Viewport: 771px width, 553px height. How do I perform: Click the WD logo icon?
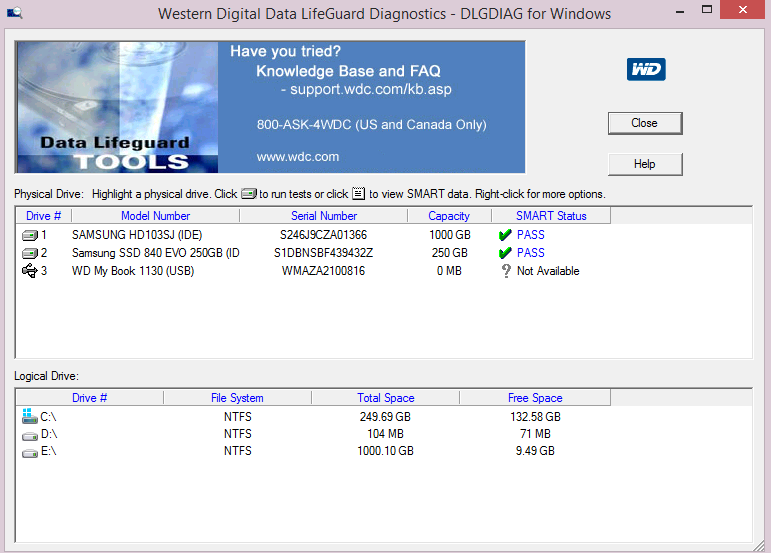646,69
